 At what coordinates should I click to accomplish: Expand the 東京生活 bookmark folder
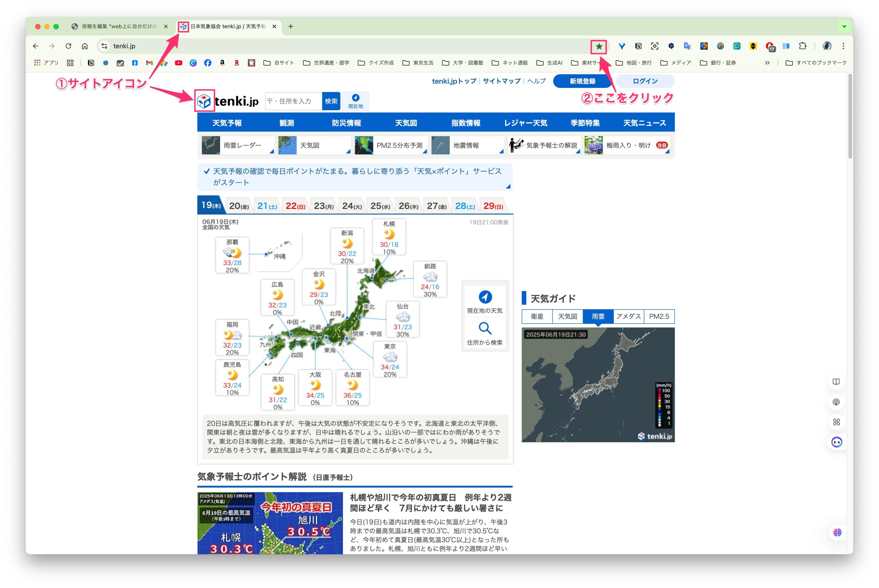[x=418, y=63]
